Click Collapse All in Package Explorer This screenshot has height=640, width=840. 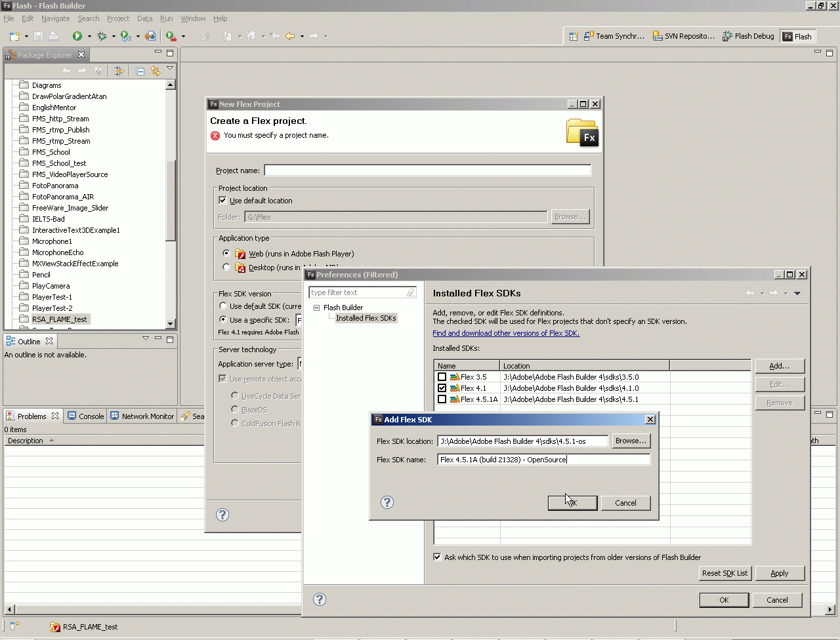click(140, 71)
